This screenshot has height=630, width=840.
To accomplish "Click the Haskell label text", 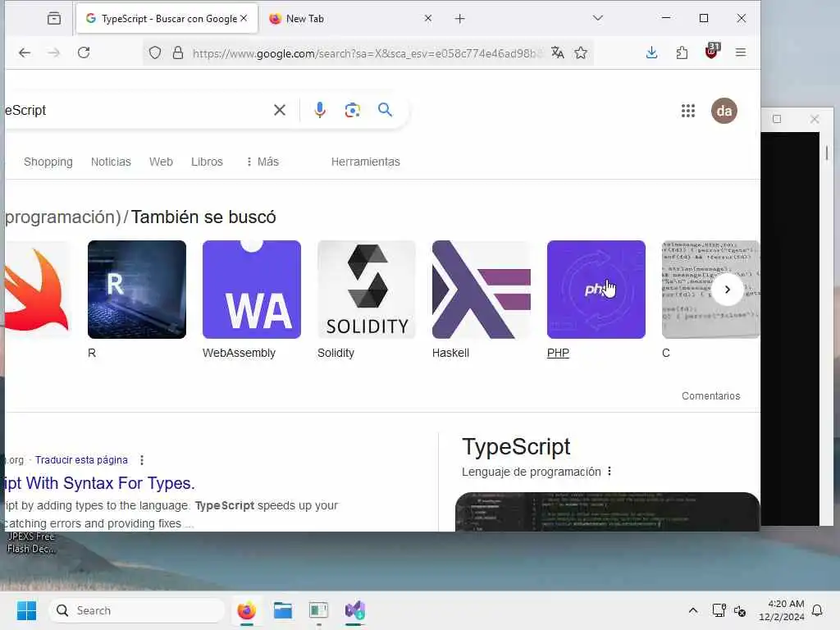I will [450, 353].
